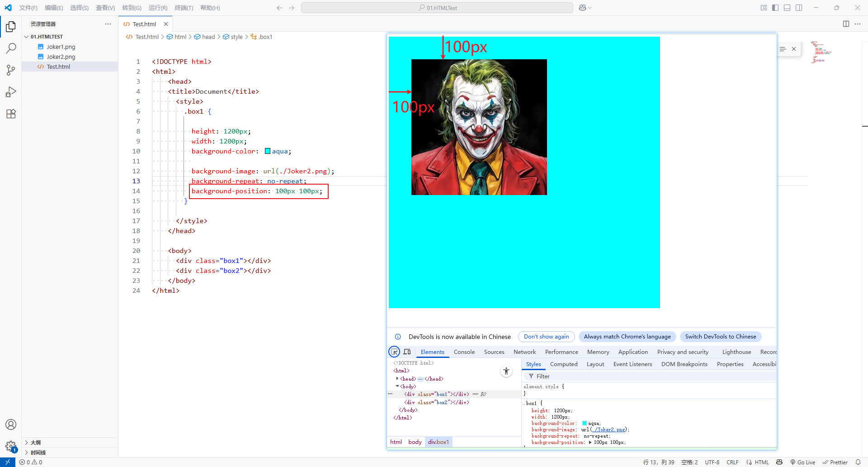Open the Run and Debug view
This screenshot has height=467, width=868.
pyautogui.click(x=11, y=92)
